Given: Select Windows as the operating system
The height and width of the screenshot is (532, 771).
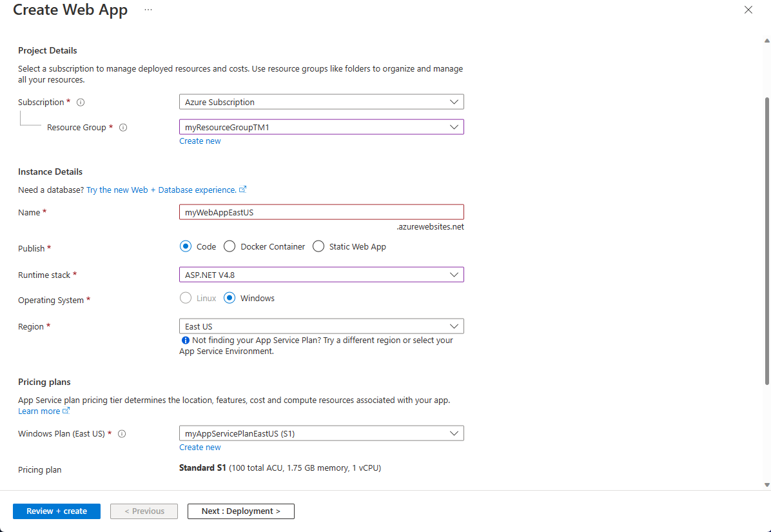Looking at the screenshot, I should coord(229,297).
